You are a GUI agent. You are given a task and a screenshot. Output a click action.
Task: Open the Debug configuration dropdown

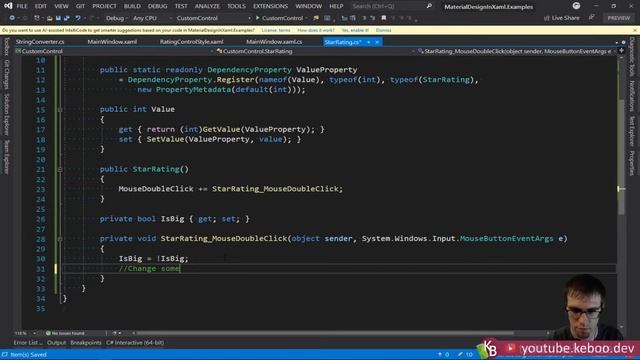[x=116, y=18]
